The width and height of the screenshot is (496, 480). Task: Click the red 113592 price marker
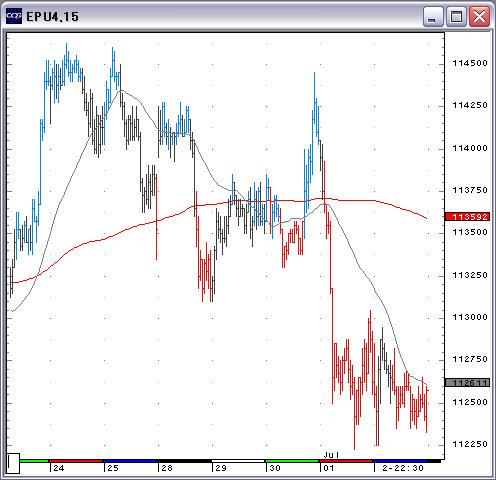[467, 217]
